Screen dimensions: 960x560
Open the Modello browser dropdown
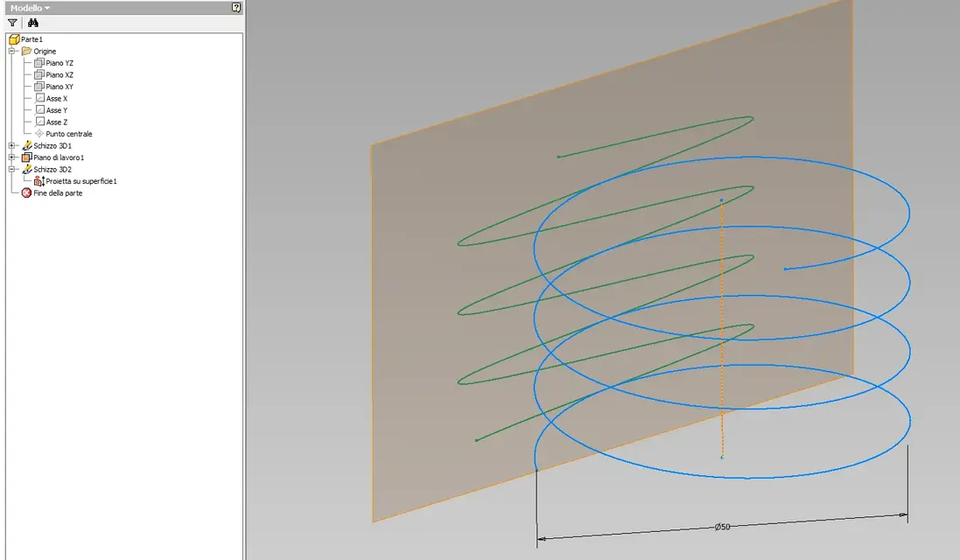click(x=30, y=8)
